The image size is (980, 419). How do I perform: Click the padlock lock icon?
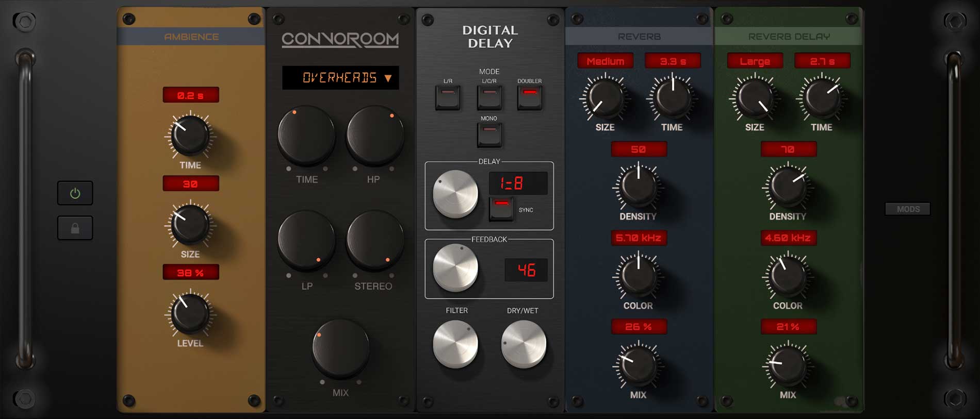pos(75,228)
